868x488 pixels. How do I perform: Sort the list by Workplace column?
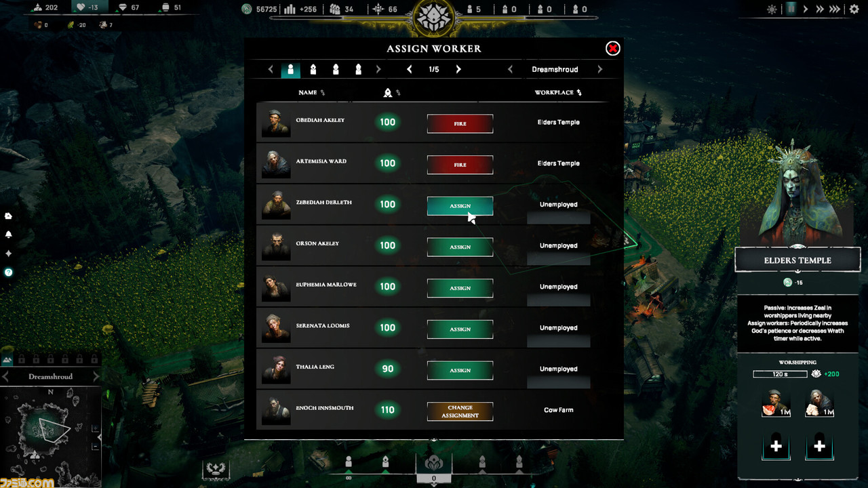pos(557,92)
